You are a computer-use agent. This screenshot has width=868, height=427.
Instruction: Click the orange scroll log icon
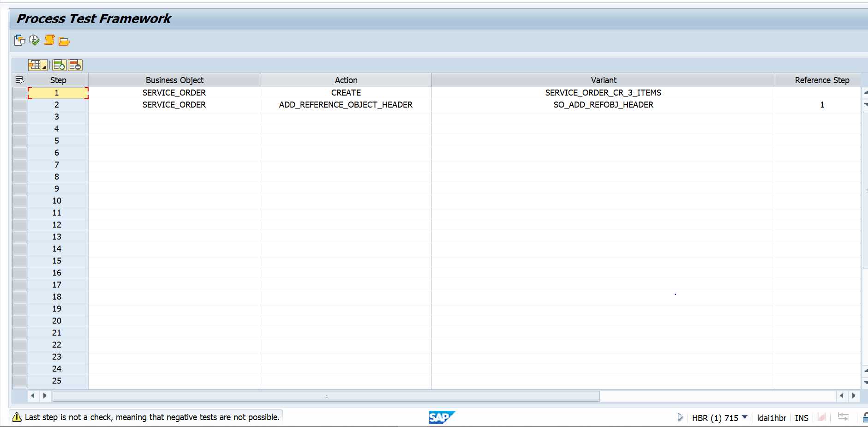click(49, 40)
